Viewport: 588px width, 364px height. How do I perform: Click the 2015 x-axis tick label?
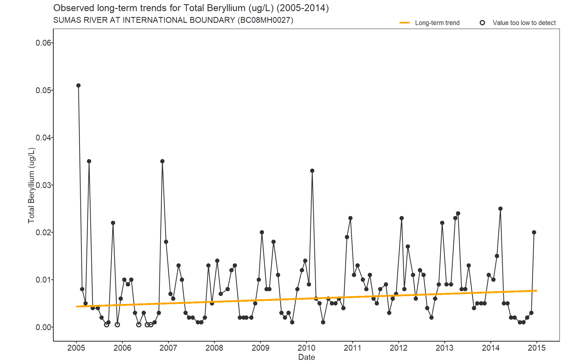tap(537, 348)
